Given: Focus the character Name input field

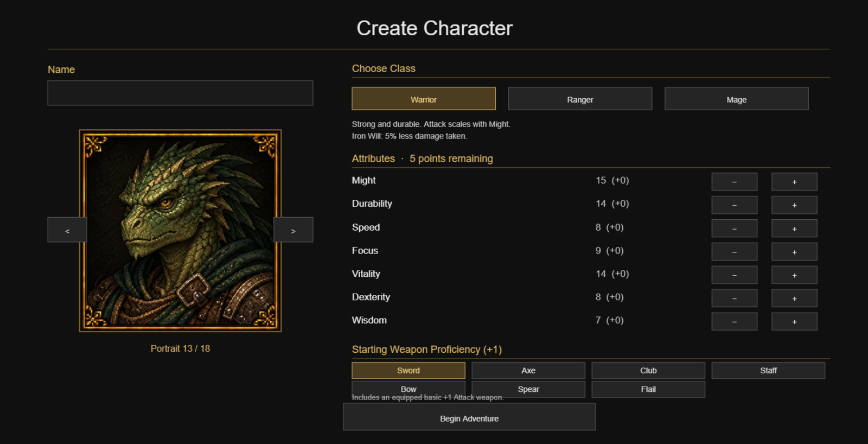Looking at the screenshot, I should pos(180,93).
